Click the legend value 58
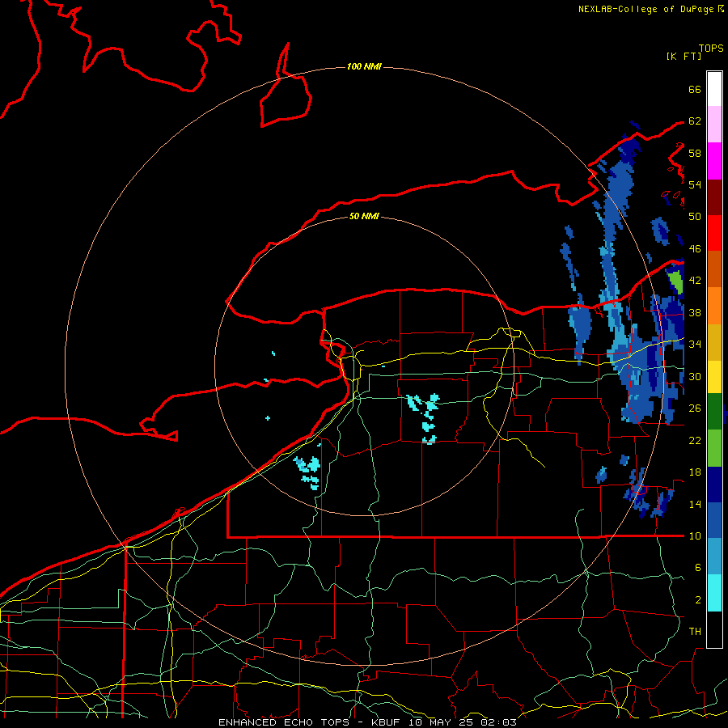 coord(695,153)
